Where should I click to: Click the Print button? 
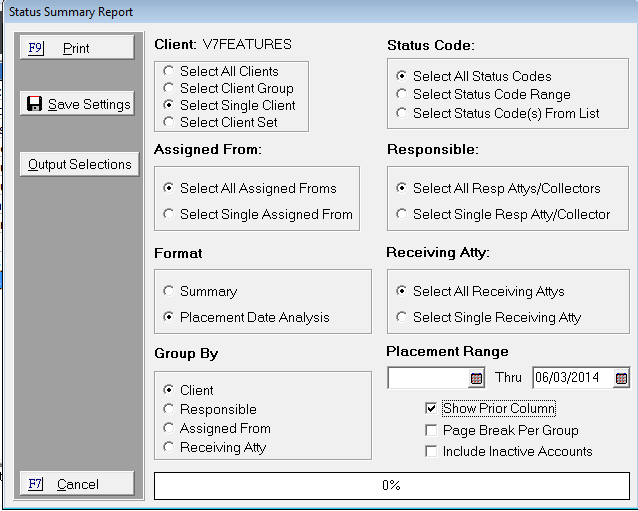(76, 48)
